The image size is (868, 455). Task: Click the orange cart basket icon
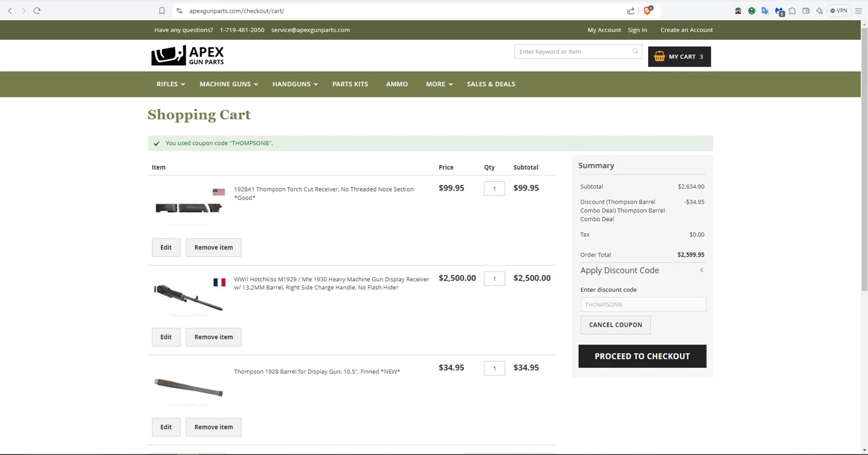coord(659,56)
